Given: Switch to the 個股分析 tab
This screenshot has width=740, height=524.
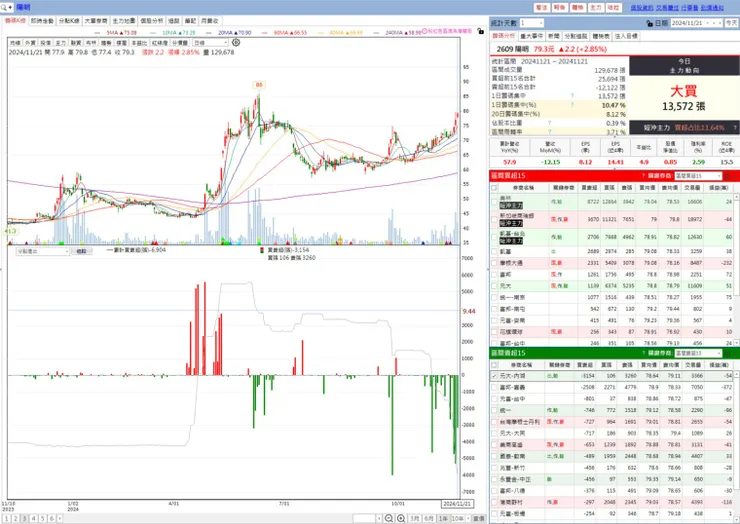Looking at the screenshot, I should point(151,21).
